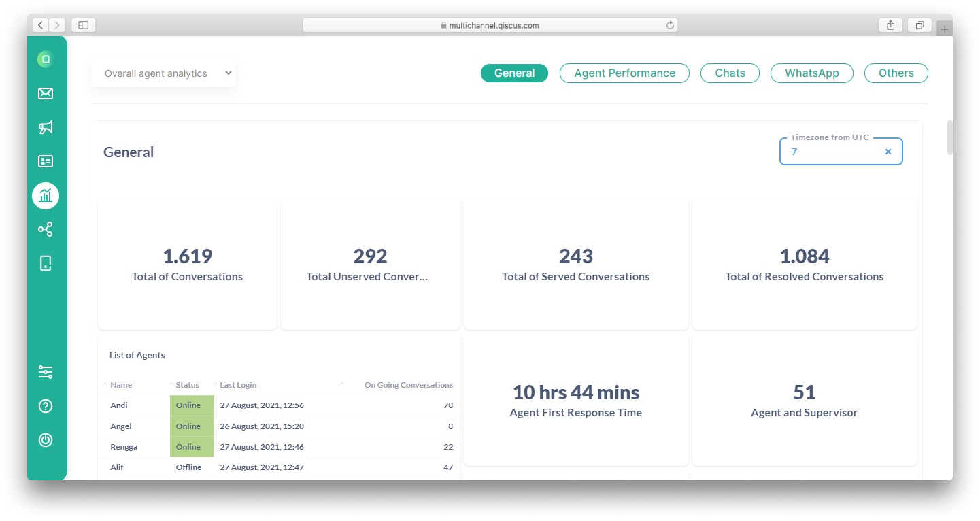Open the integration share-nodes icon
This screenshot has width=980, height=521.
pyautogui.click(x=46, y=229)
